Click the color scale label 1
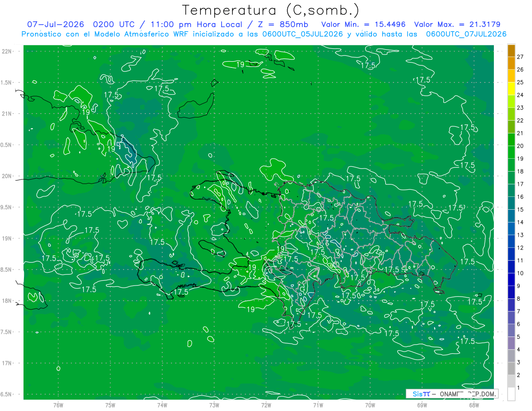 click(519, 388)
